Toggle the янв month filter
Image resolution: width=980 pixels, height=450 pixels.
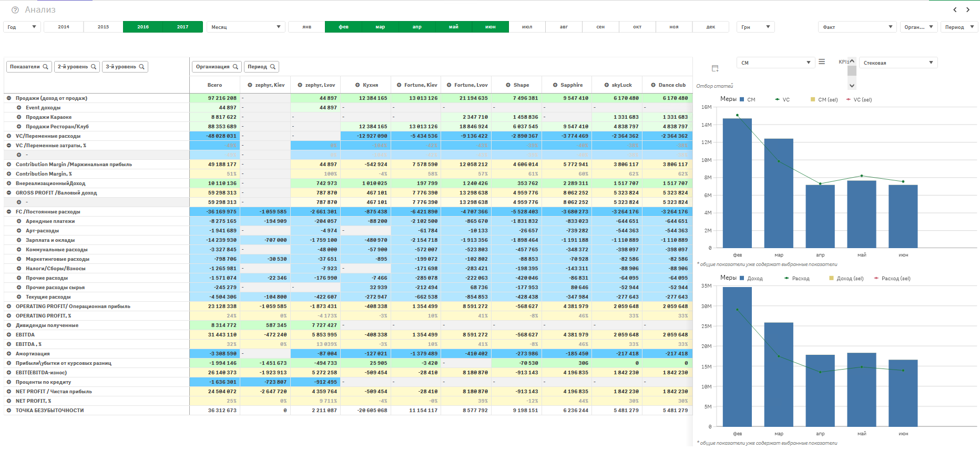tap(307, 27)
